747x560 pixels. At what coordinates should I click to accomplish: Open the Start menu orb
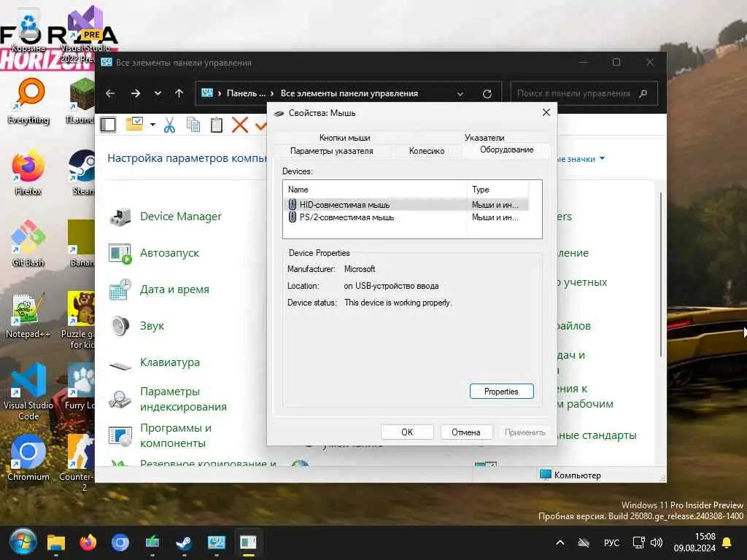23,542
